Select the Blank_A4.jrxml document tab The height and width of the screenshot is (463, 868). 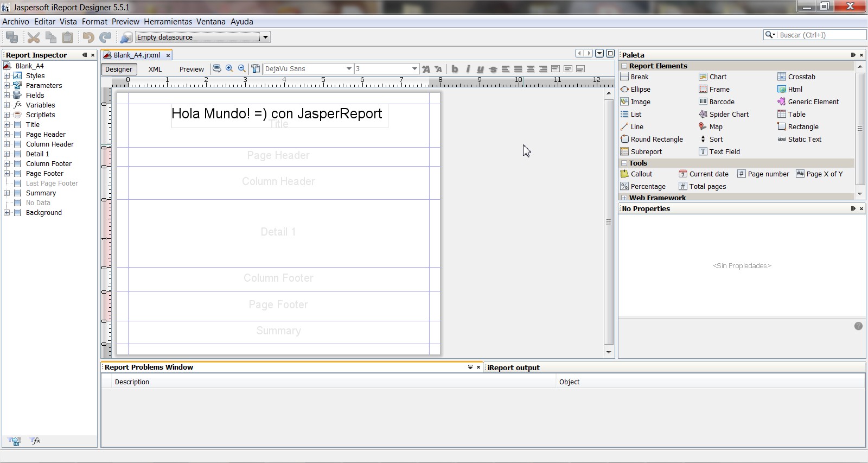pos(136,55)
